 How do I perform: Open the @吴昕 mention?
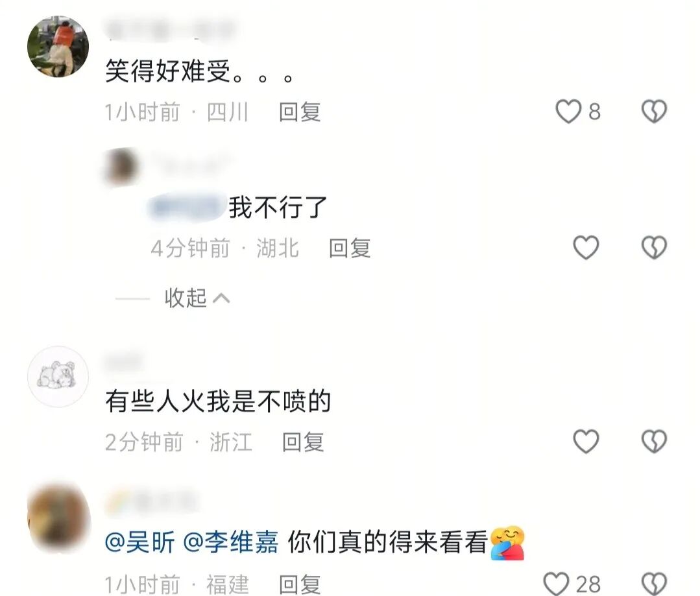click(139, 542)
